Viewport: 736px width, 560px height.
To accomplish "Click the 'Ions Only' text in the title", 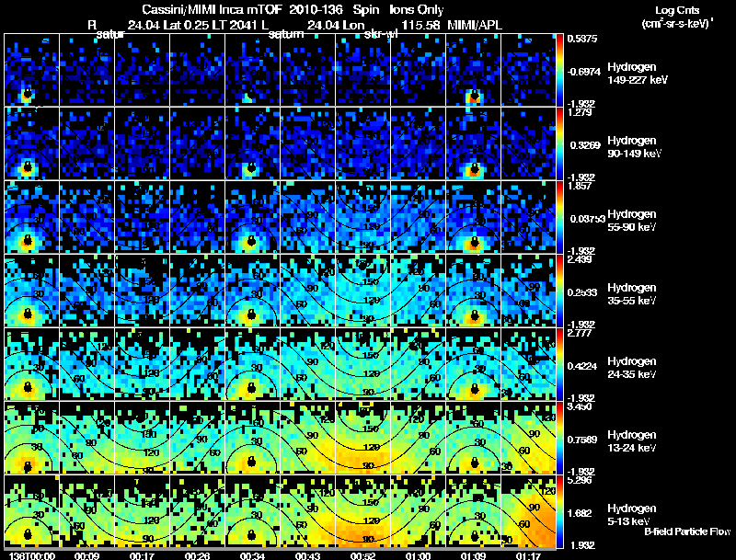I will click(416, 9).
